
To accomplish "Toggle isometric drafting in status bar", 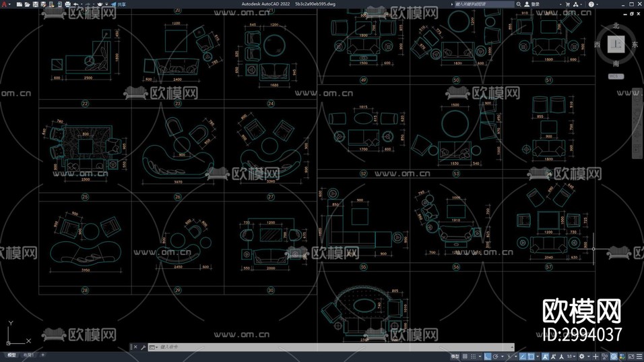I will pyautogui.click(x=509, y=356).
